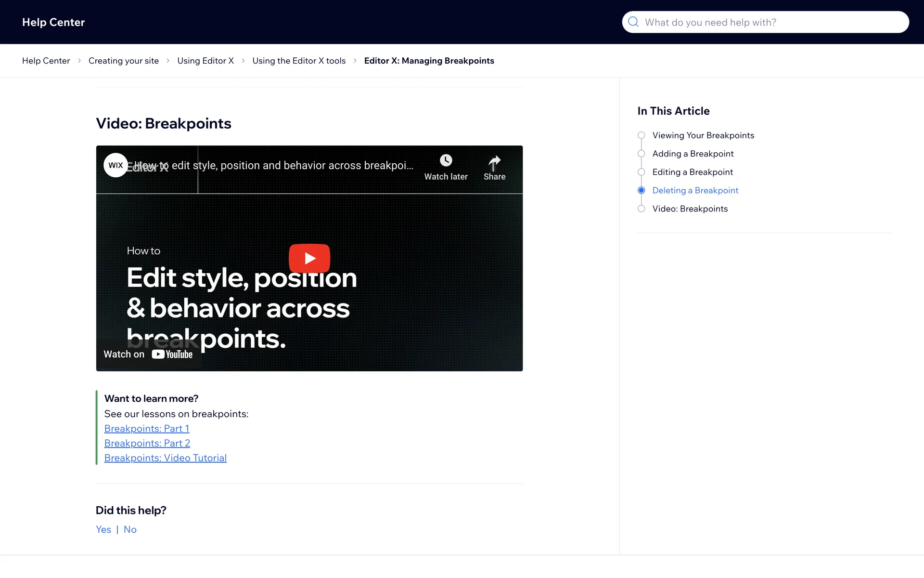The width and height of the screenshot is (924, 578).
Task: Click the search magnifier icon
Action: tap(633, 22)
